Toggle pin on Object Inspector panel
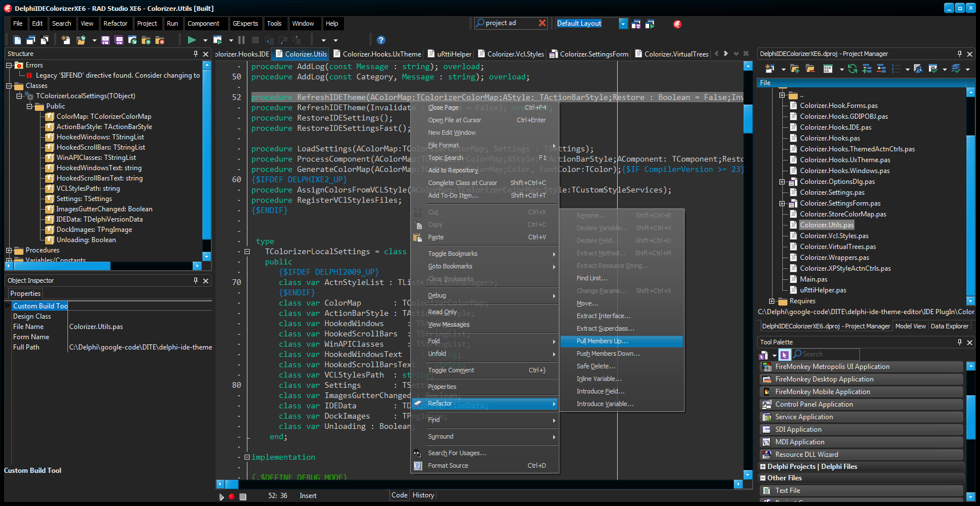The width and height of the screenshot is (980, 506). click(195, 280)
